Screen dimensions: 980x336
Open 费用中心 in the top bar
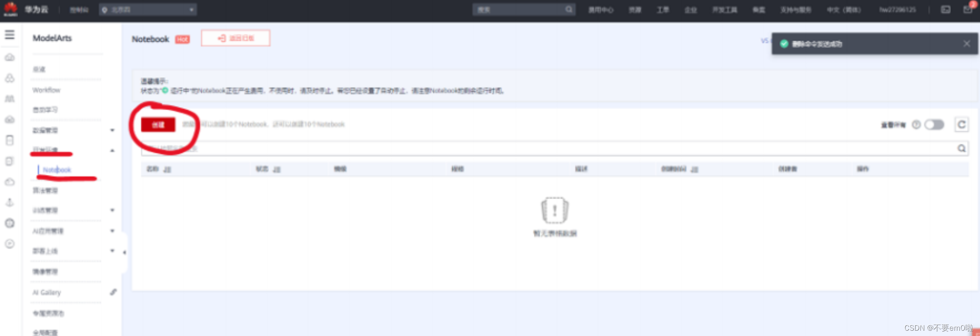[x=601, y=9]
